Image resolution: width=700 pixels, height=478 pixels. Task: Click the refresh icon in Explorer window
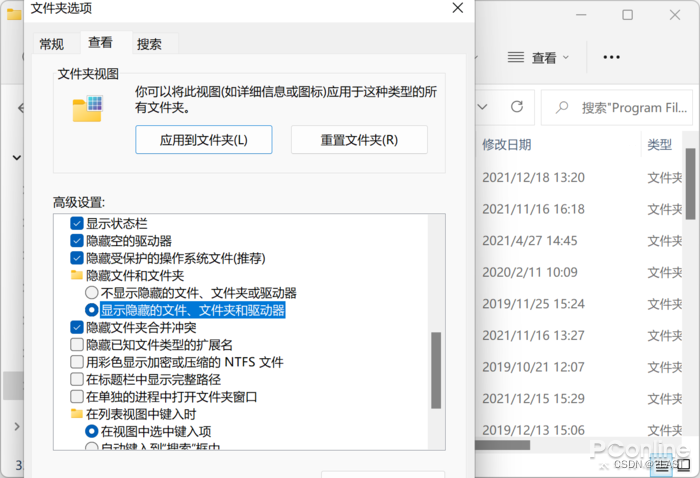coord(517,107)
